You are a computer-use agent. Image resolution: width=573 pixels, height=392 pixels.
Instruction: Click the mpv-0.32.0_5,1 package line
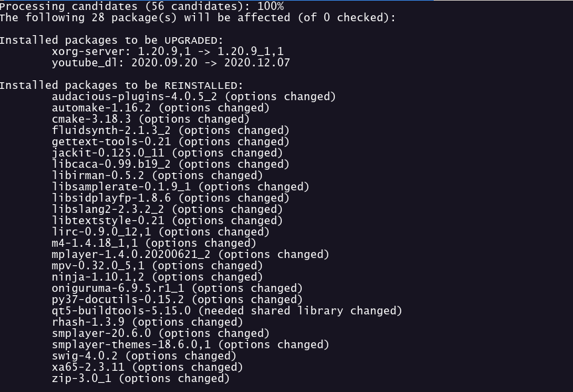[157, 265]
